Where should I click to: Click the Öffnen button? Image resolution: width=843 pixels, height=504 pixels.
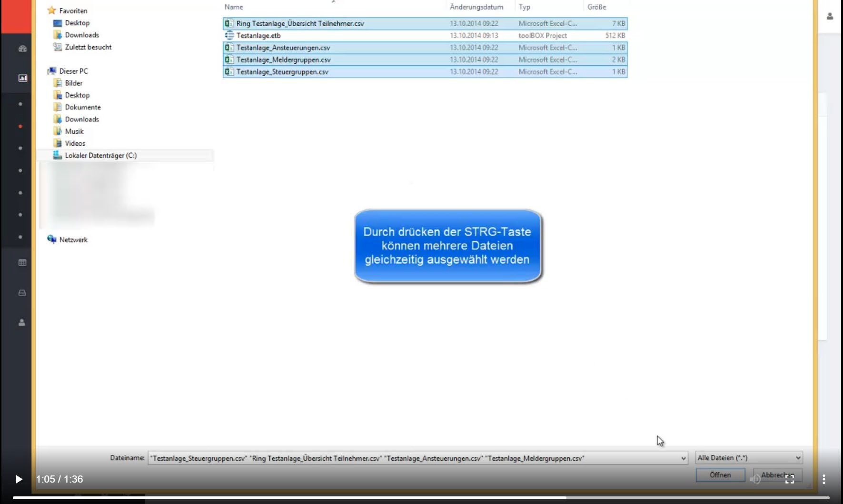pyautogui.click(x=720, y=475)
